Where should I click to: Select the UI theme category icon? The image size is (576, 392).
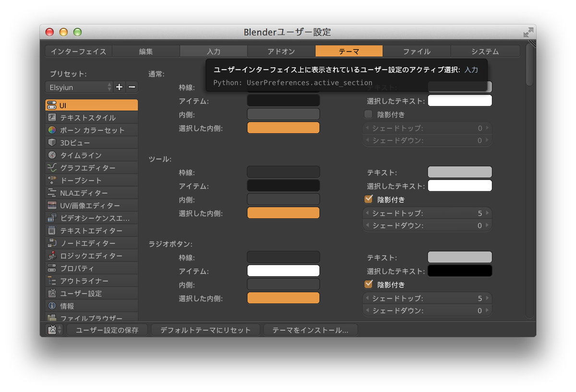52,105
